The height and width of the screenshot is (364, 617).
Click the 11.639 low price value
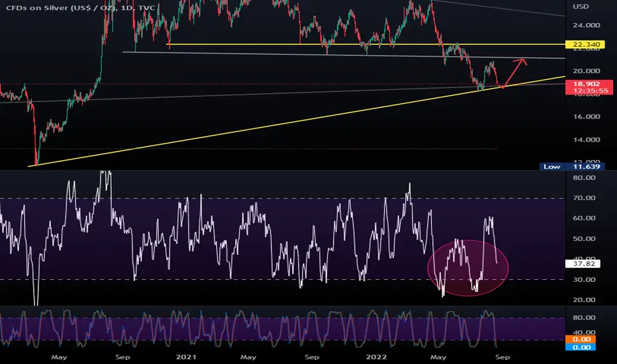587,167
